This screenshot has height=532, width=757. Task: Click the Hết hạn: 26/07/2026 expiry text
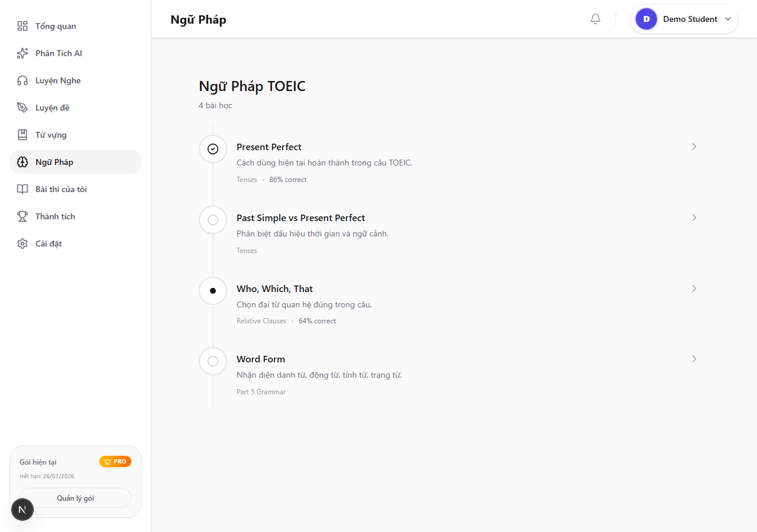coord(47,476)
